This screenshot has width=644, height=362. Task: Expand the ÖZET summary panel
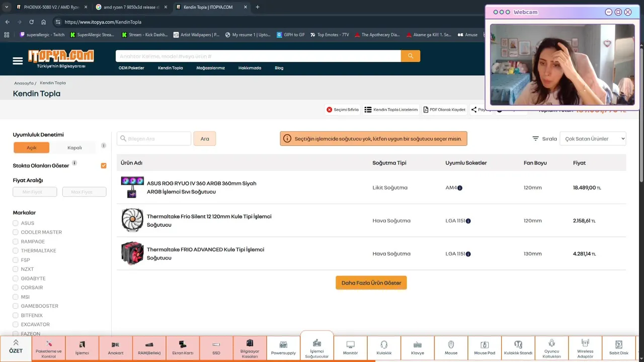click(16, 347)
